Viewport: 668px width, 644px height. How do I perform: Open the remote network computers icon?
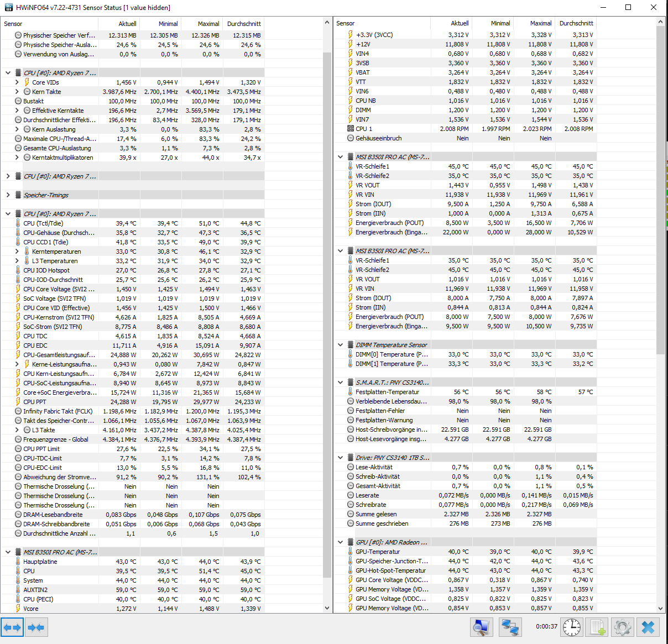click(x=510, y=627)
